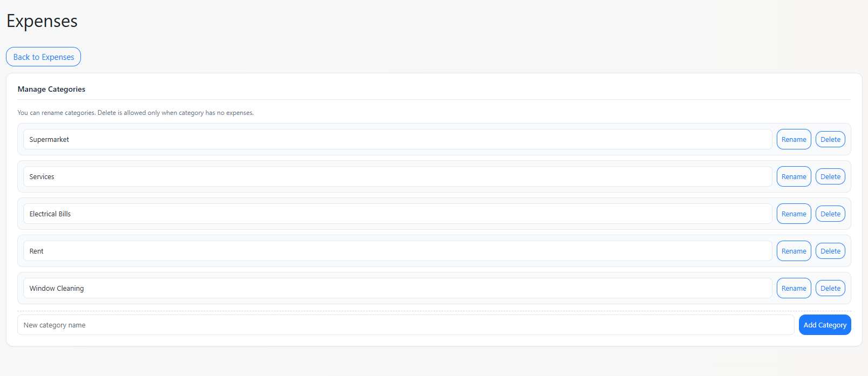Delete the Window Cleaning category
868x376 pixels.
pyautogui.click(x=830, y=288)
